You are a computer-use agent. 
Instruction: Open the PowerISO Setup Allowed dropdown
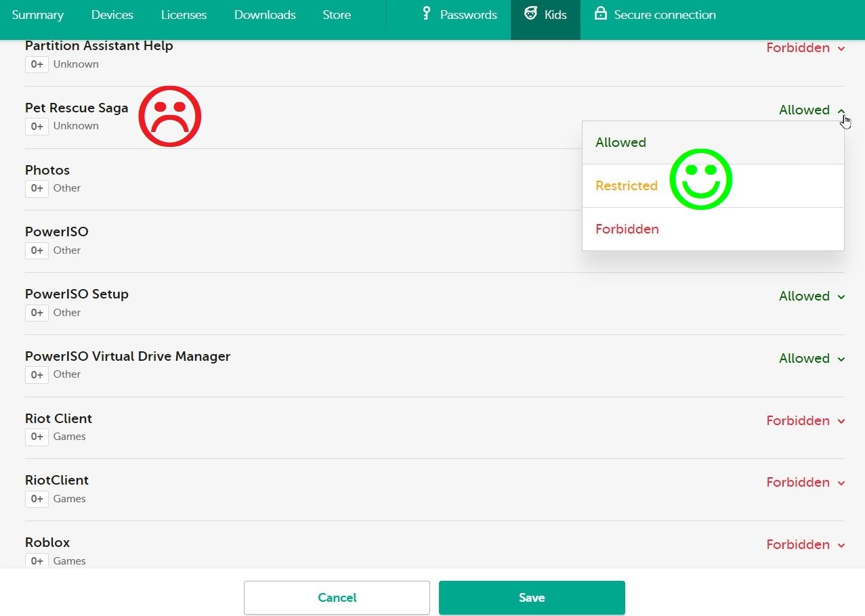coord(812,296)
